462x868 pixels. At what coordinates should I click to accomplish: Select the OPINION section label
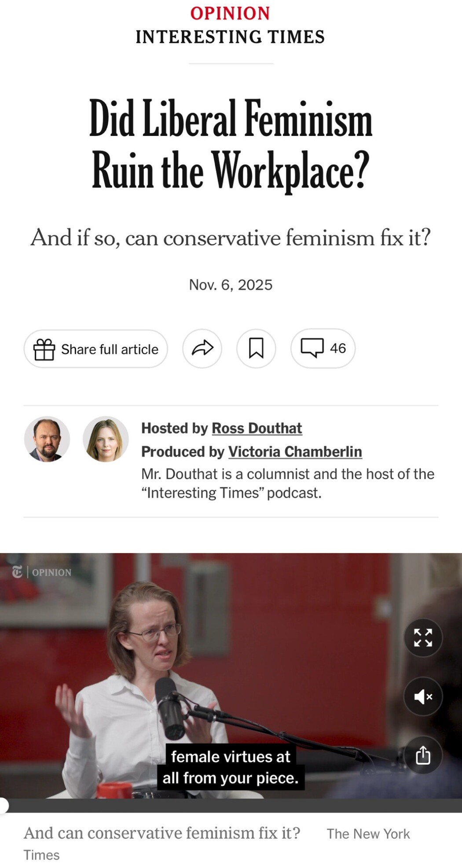pos(230,13)
